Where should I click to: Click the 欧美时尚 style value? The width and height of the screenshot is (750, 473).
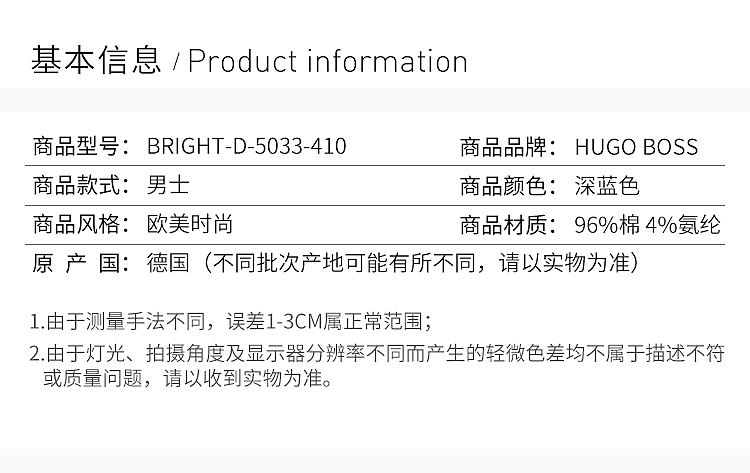point(190,225)
